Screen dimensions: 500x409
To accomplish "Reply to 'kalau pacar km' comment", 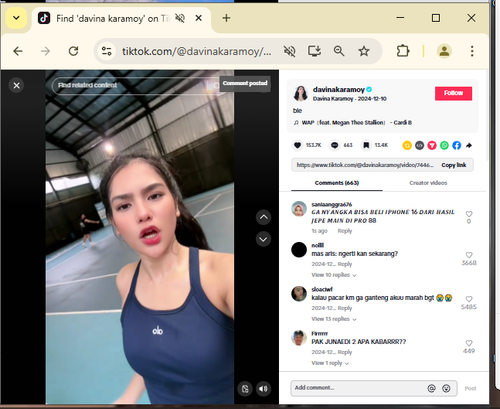I will click(x=345, y=308).
